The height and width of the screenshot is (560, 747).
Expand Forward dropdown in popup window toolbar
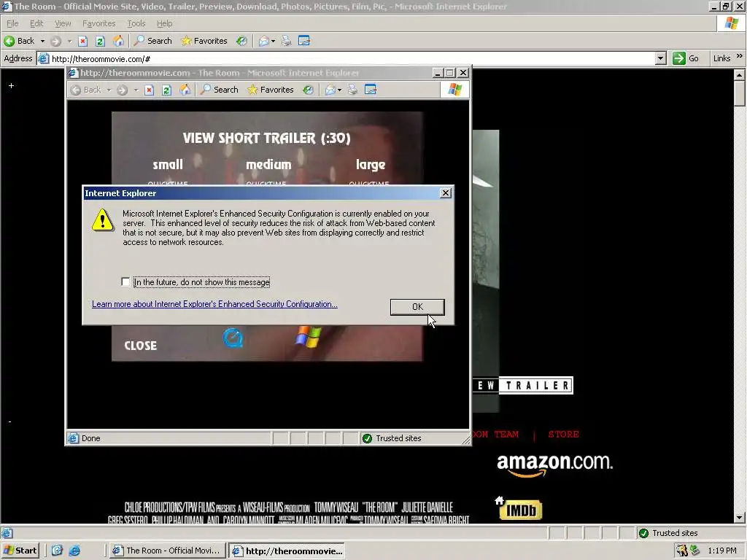136,90
